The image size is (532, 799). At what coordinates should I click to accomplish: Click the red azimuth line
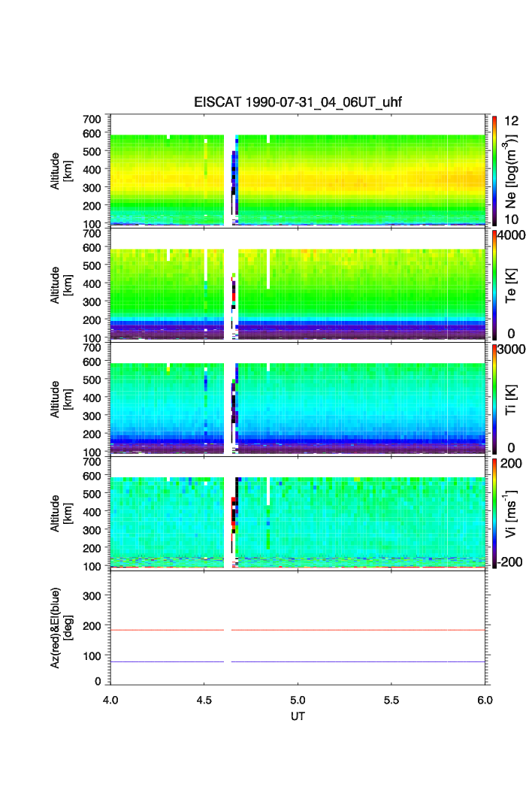[361, 630]
